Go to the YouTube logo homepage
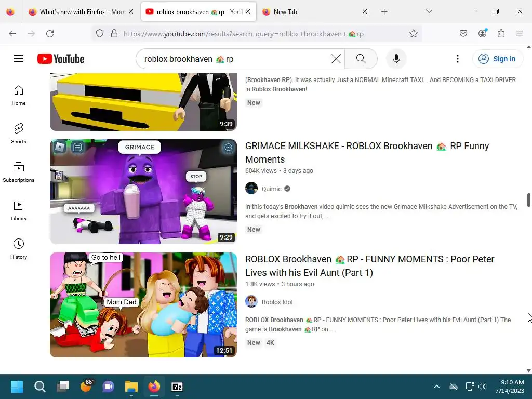This screenshot has height=399, width=532. click(x=61, y=59)
